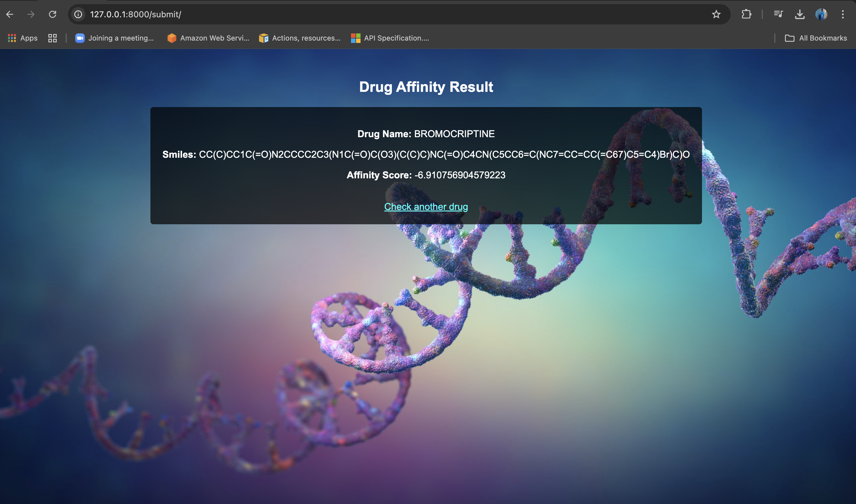The height and width of the screenshot is (504, 856).
Task: Click the browser back arrow
Action: [10, 14]
